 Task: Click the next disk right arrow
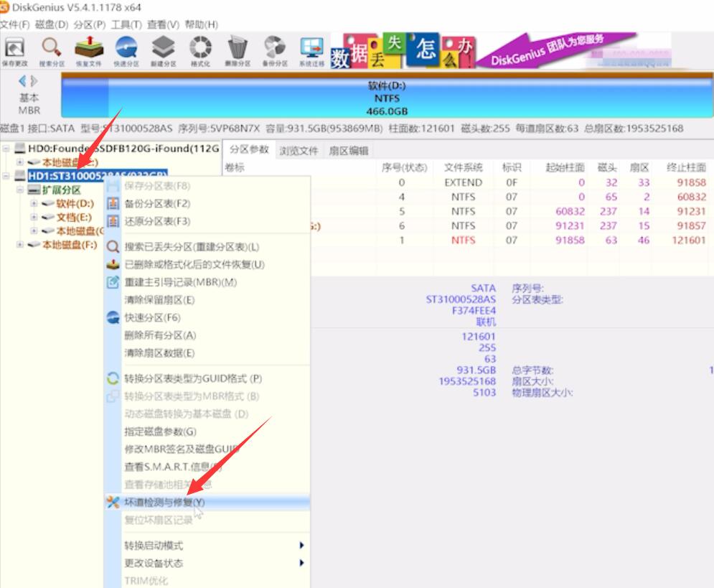point(34,81)
